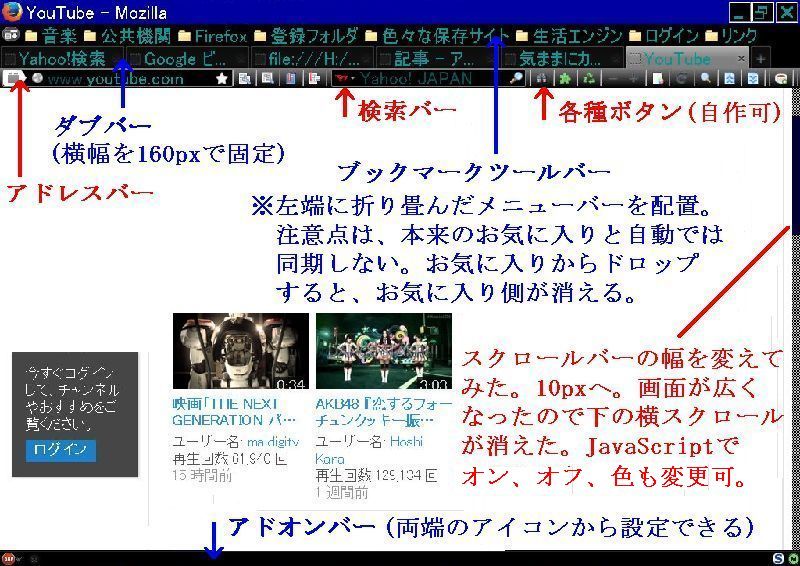The height and width of the screenshot is (566, 800).
Task: Open 映画「THE NEXT GENERATION パ… title link
Action: point(234,412)
